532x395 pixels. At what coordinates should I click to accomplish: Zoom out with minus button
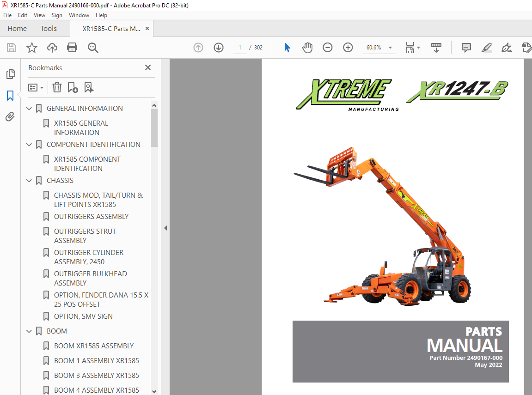(x=327, y=48)
